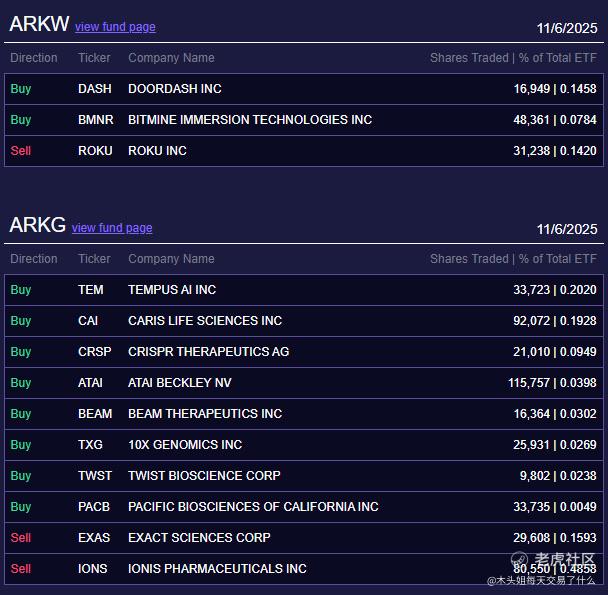Select the value 16,949 | 0.1458
Viewport: 608px width, 595px height.
pos(555,89)
